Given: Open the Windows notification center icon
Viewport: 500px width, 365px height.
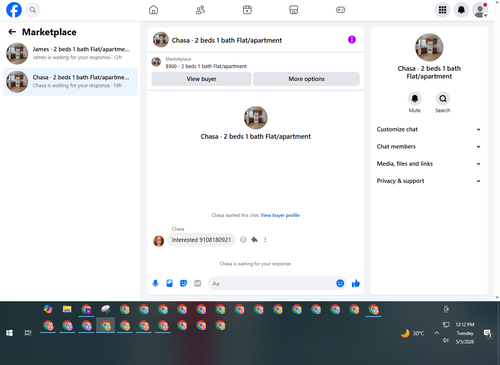Looking at the screenshot, I should click(488, 333).
